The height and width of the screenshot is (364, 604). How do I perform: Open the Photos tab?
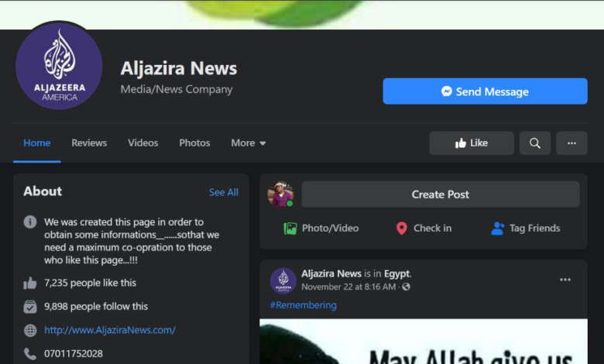click(x=194, y=143)
